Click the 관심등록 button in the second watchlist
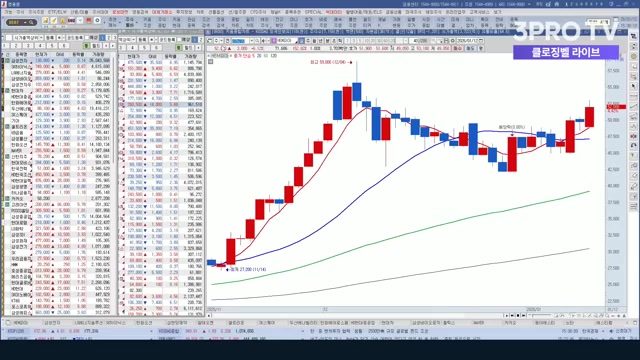The height and width of the screenshot is (360, 640). (x=167, y=40)
